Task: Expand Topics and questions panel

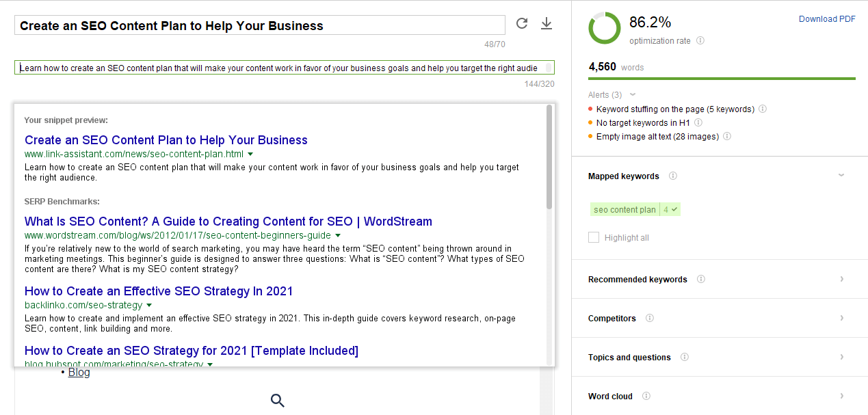Action: click(841, 358)
